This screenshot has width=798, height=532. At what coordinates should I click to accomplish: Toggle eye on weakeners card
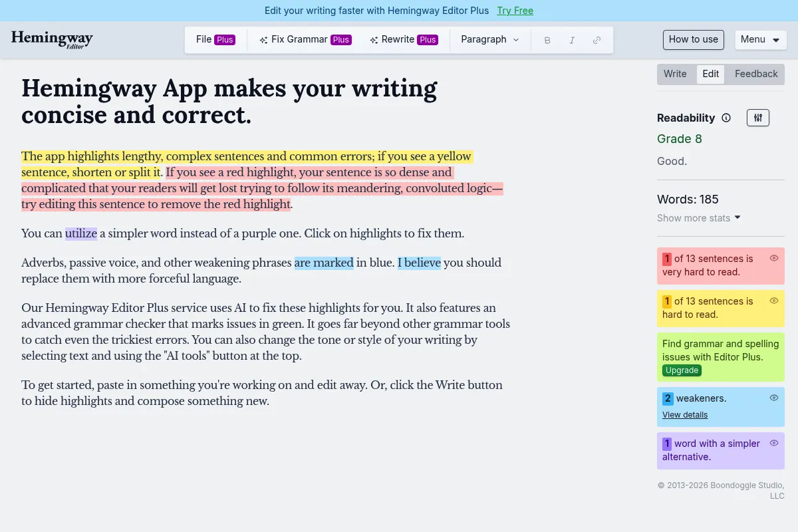tap(774, 398)
